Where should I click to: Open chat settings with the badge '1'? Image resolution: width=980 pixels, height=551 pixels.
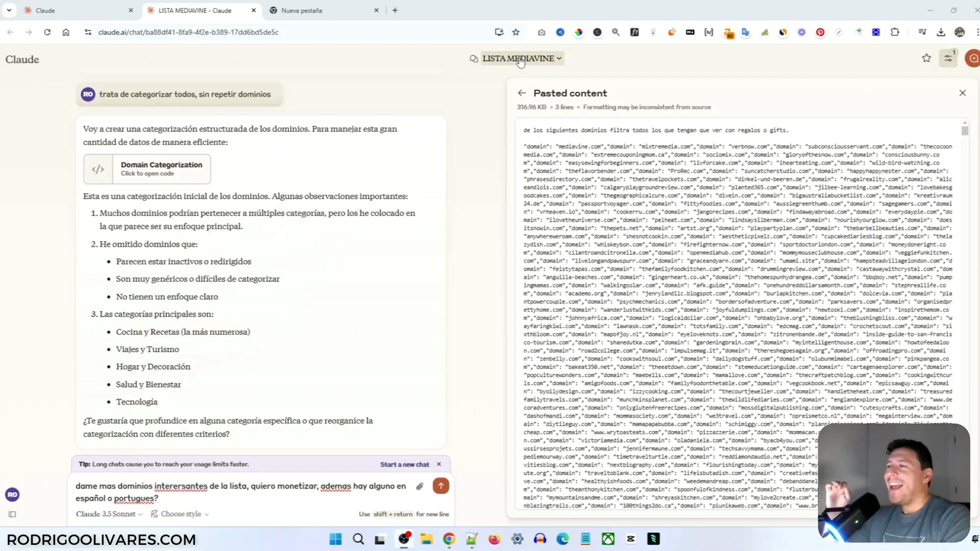coord(948,58)
